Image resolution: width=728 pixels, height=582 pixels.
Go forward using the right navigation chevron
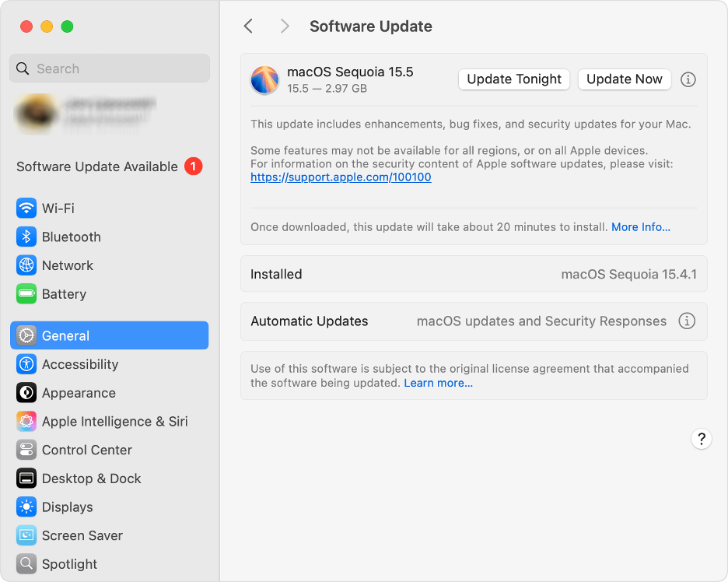click(x=285, y=26)
